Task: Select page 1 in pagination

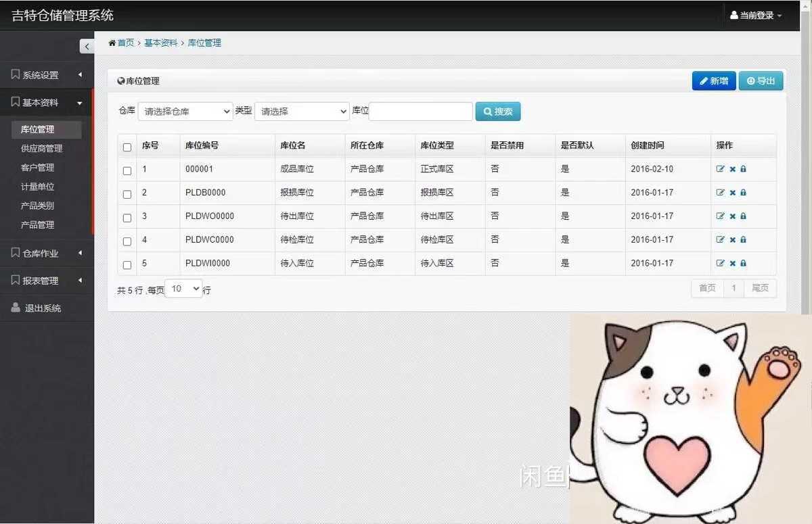Action: pos(734,288)
